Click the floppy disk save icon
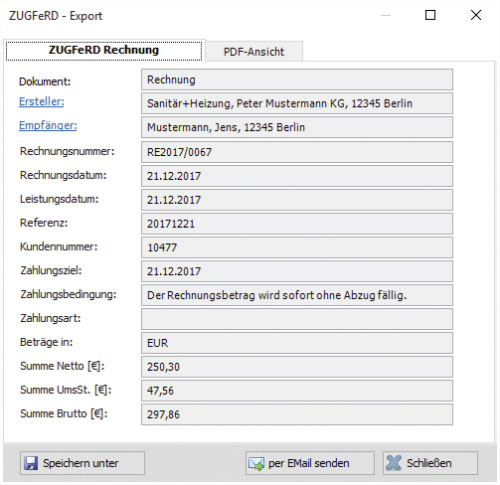Viewport: 500px width, 485px height. (x=31, y=463)
